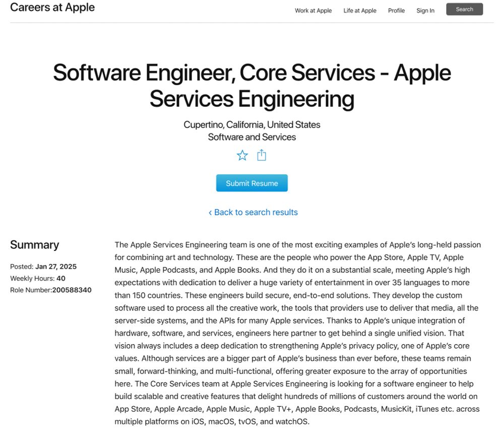Go back to search results
Viewport: 504px width, 440px height.
[x=253, y=212]
